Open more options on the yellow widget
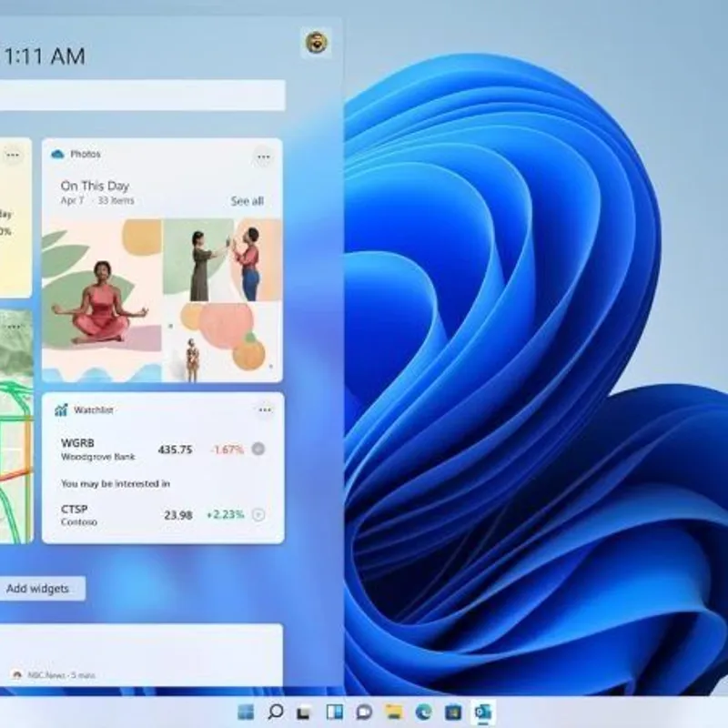The image size is (728, 728). (x=13, y=155)
